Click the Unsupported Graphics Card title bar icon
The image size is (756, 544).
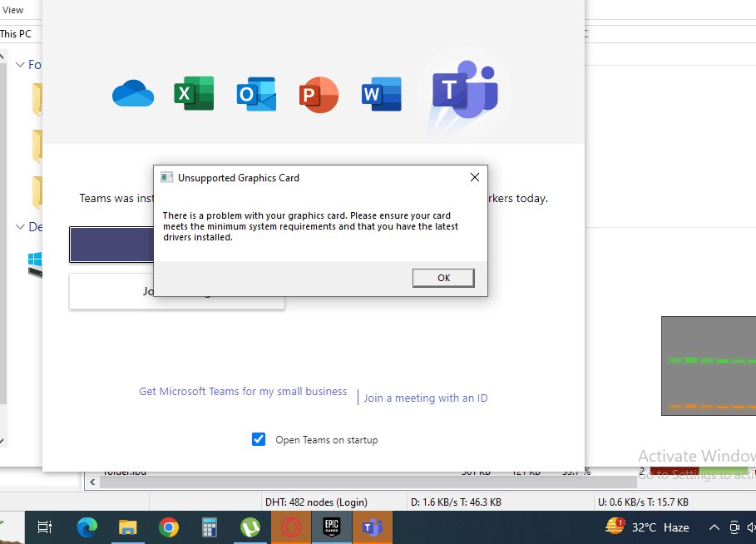click(x=167, y=177)
